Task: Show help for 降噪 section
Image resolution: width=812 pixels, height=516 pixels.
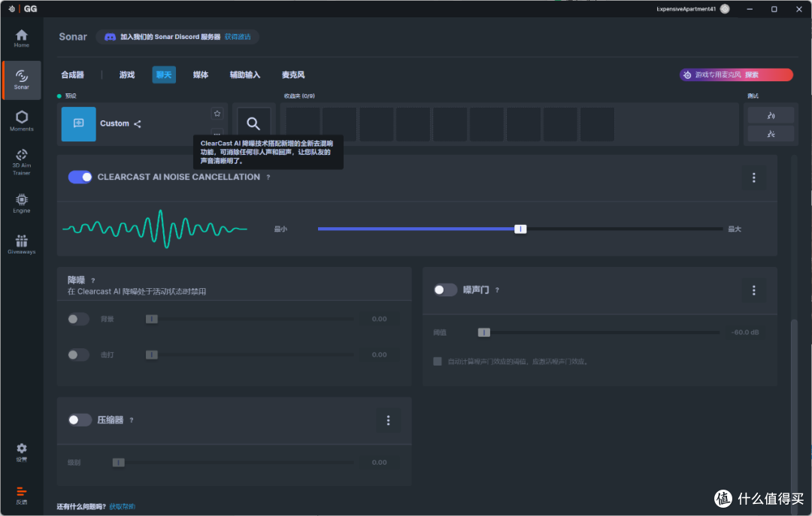Action: click(93, 281)
